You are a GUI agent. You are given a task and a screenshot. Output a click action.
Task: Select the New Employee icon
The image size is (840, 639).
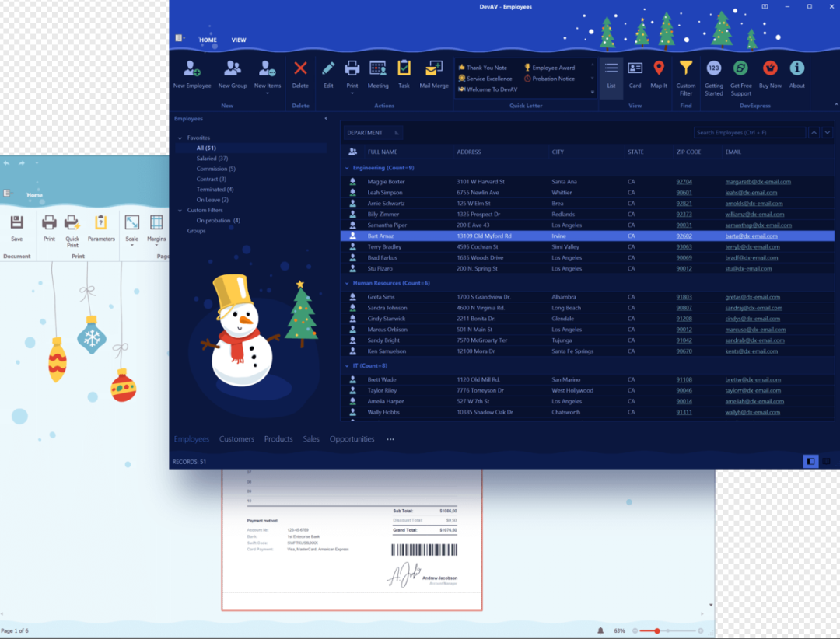pos(192,74)
